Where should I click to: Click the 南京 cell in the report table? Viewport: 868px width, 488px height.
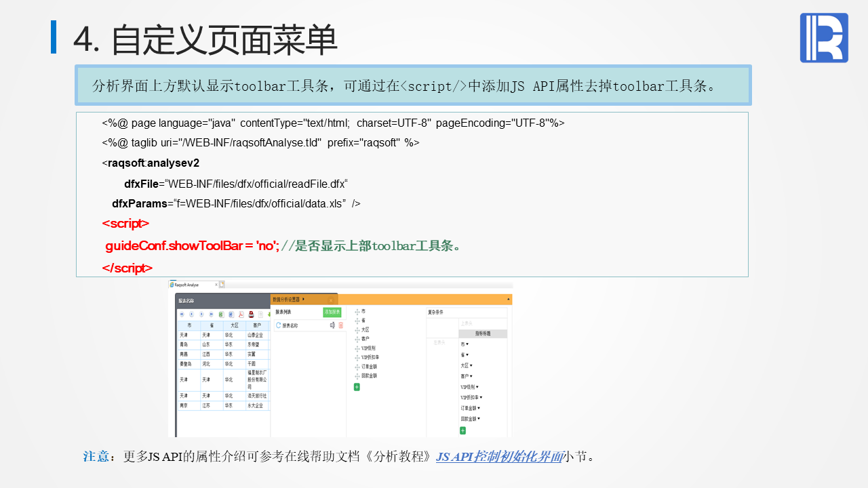pos(189,405)
